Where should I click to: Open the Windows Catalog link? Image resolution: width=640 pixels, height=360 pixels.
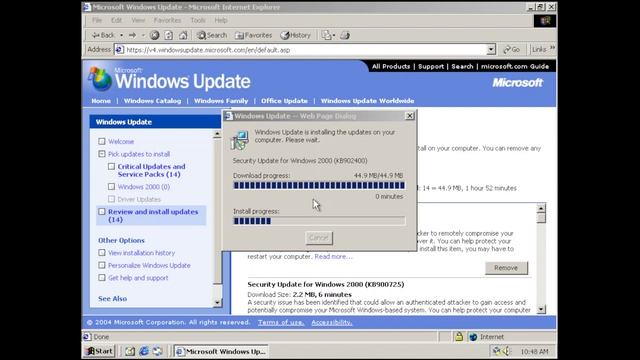coord(152,101)
